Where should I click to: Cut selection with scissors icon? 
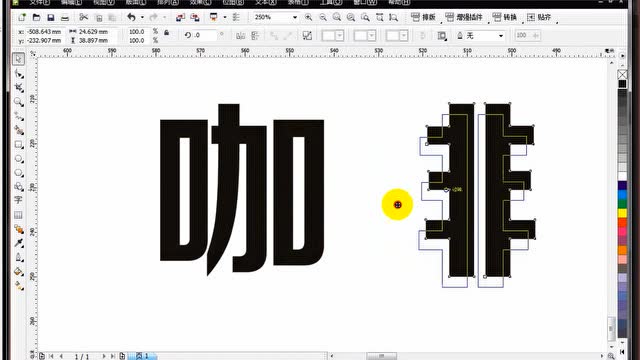click(x=84, y=17)
